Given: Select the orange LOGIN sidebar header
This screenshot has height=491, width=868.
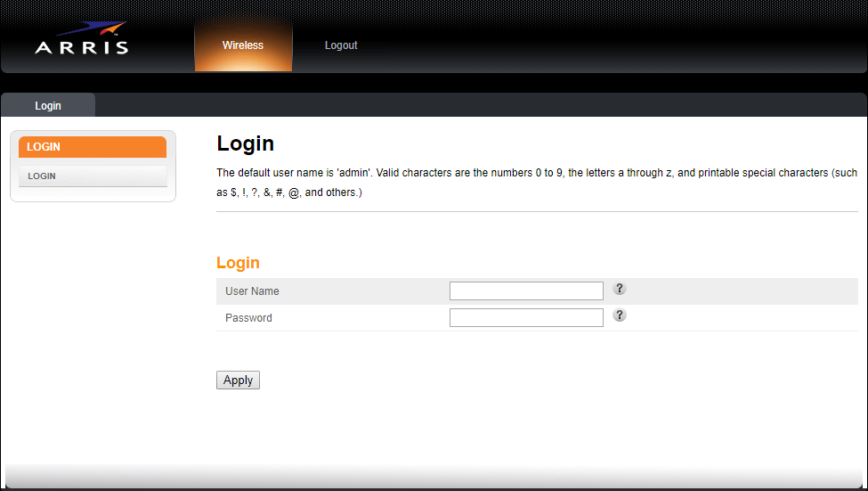Looking at the screenshot, I should [93, 147].
